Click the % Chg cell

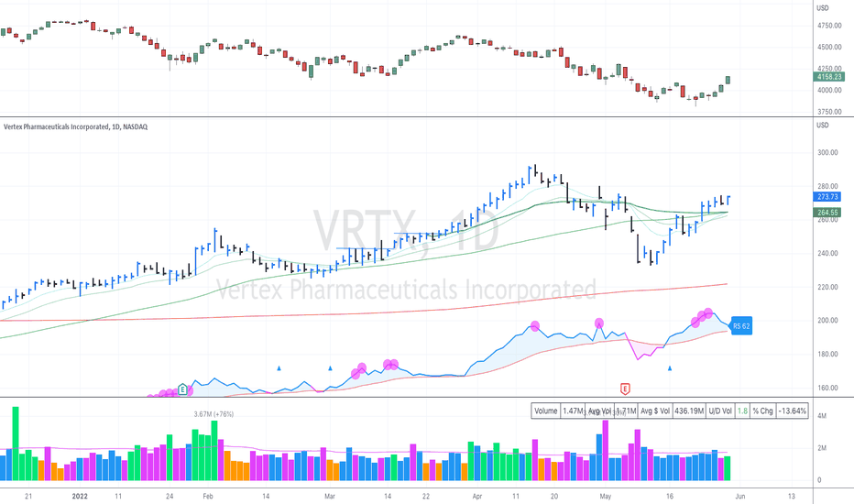point(763,411)
